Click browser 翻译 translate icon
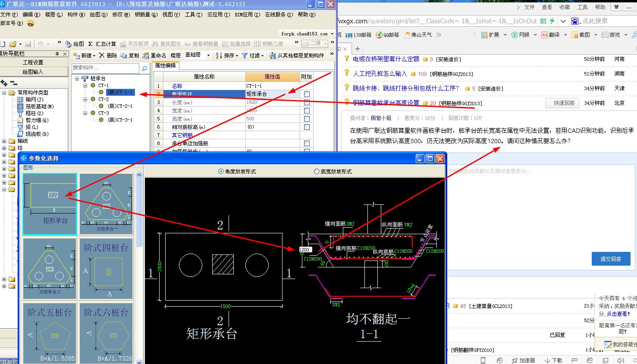Viewport: 637px width, 364px height. [545, 35]
